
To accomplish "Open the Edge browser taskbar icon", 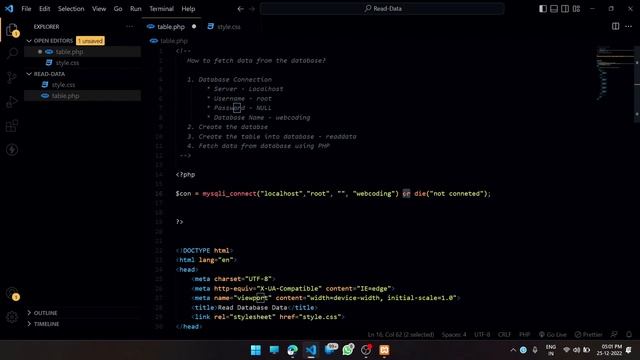I will (x=293, y=350).
